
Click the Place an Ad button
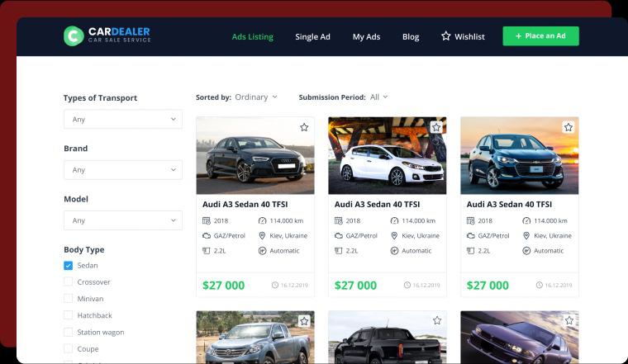click(540, 36)
